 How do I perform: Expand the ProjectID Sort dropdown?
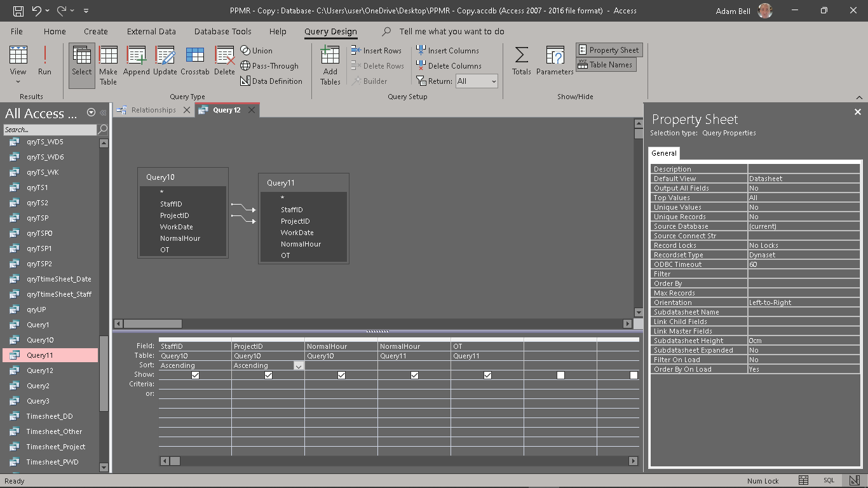[x=298, y=366]
